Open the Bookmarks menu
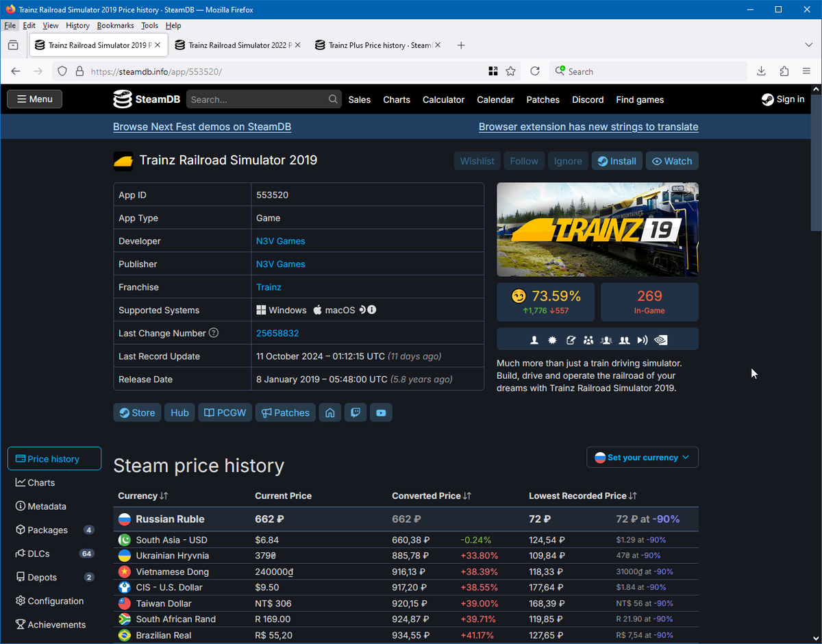Viewport: 822px width, 644px height. coord(115,25)
